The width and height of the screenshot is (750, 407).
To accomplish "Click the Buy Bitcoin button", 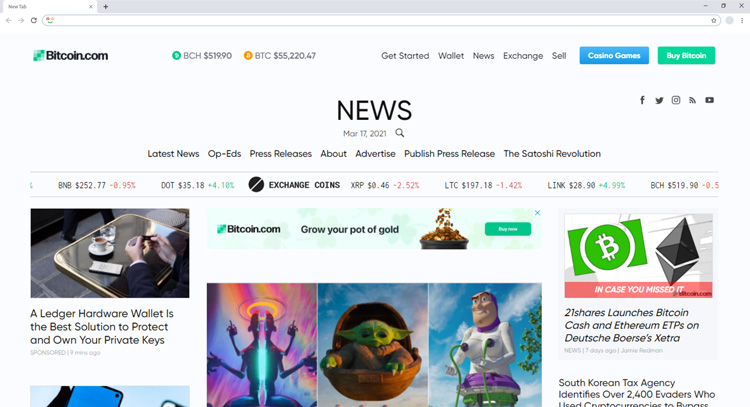I will (686, 55).
